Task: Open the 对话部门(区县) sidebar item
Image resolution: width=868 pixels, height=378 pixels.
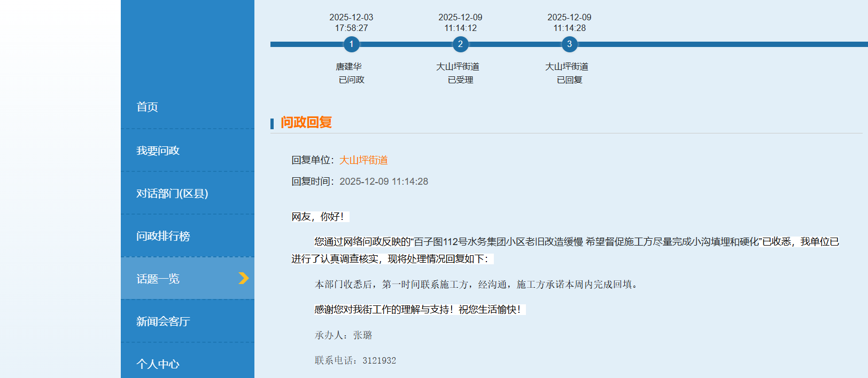Action: click(x=172, y=193)
